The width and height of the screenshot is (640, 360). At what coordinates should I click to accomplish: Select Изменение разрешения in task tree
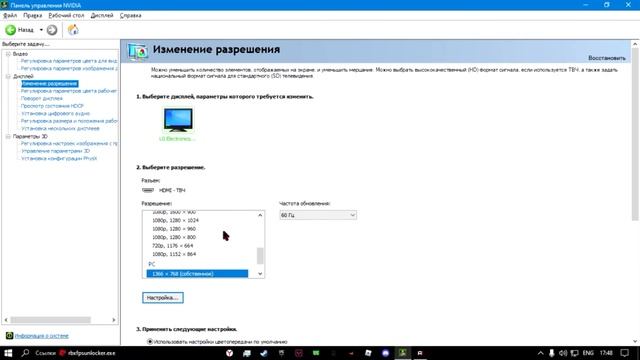click(x=49, y=84)
